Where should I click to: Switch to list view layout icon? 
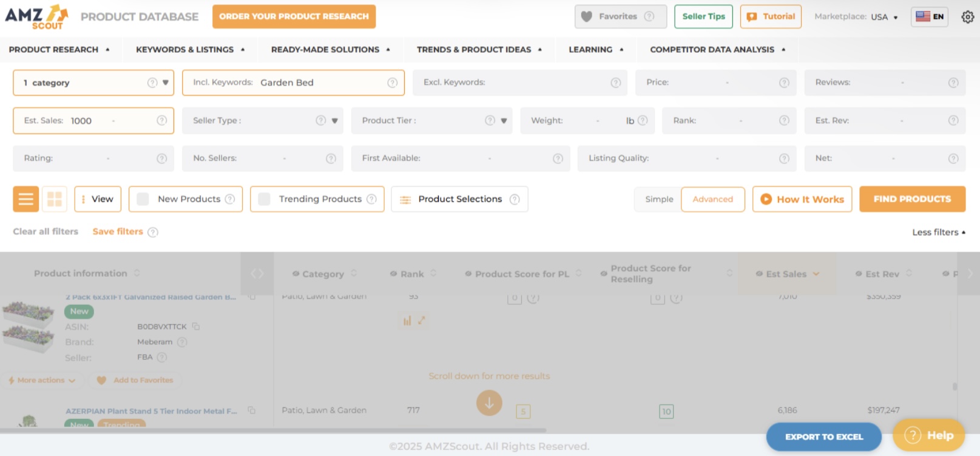click(x=26, y=199)
